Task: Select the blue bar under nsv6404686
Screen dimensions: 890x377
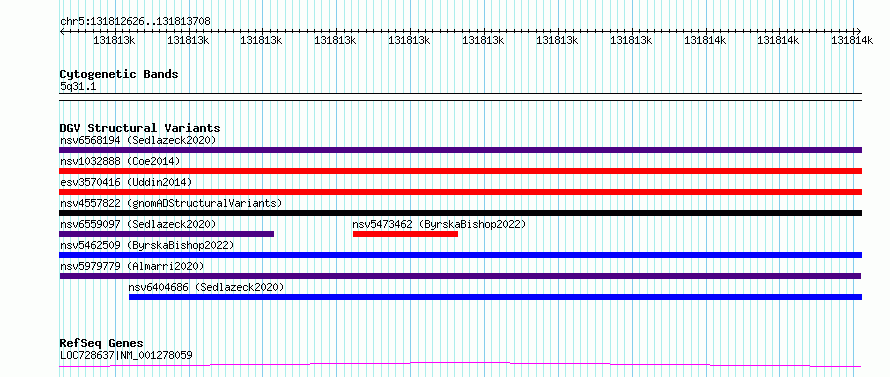Action: pos(496,297)
